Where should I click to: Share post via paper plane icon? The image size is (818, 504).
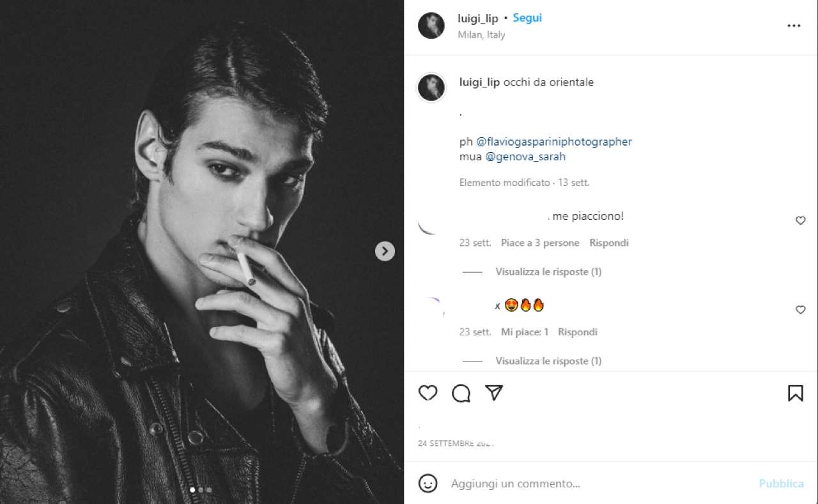click(494, 393)
